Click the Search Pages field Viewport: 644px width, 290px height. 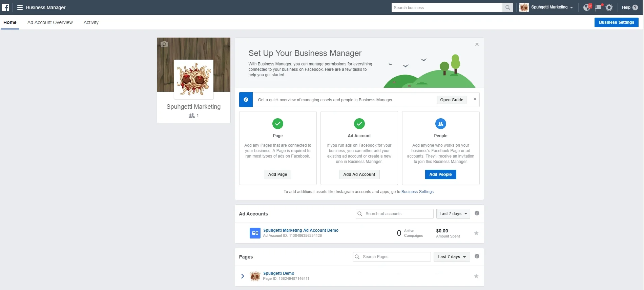[x=392, y=257]
